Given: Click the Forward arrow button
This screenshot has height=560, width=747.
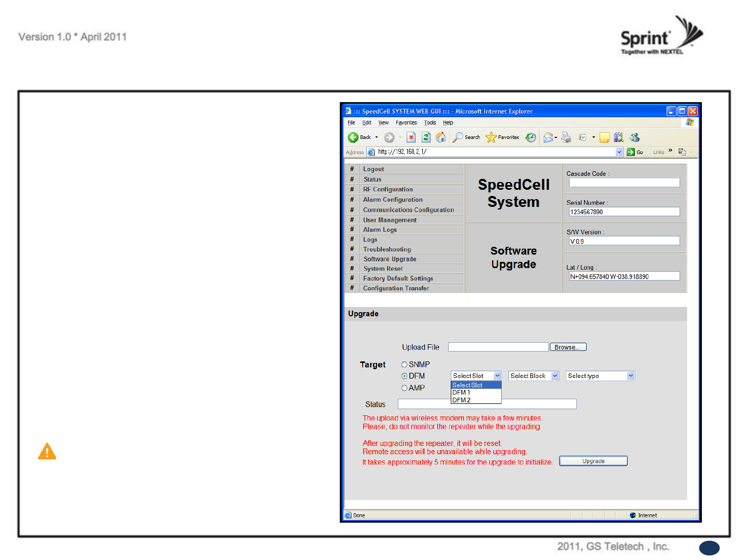Looking at the screenshot, I should pyautogui.click(x=389, y=137).
